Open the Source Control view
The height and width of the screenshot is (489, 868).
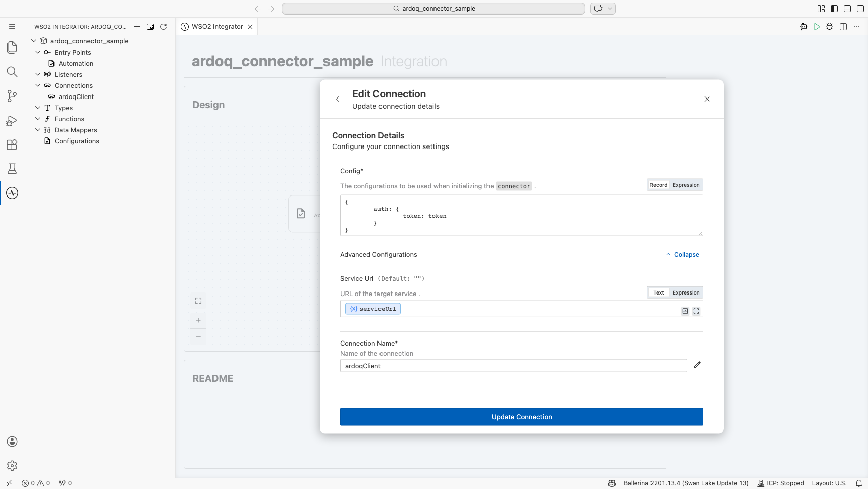point(12,96)
